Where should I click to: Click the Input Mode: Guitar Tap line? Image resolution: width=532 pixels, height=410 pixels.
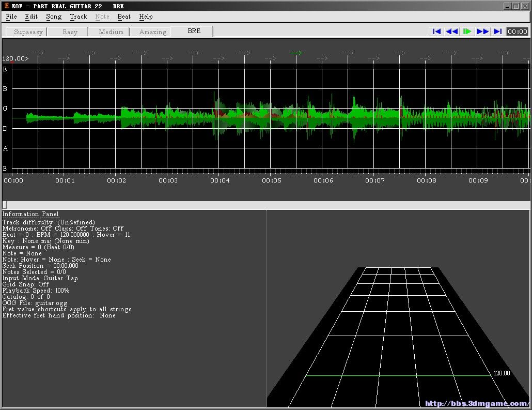click(40, 278)
